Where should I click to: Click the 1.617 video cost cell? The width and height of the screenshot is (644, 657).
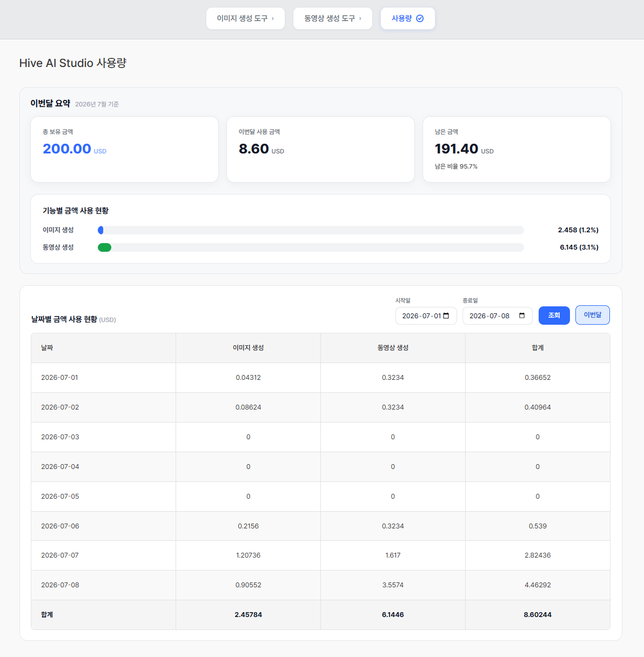click(393, 555)
